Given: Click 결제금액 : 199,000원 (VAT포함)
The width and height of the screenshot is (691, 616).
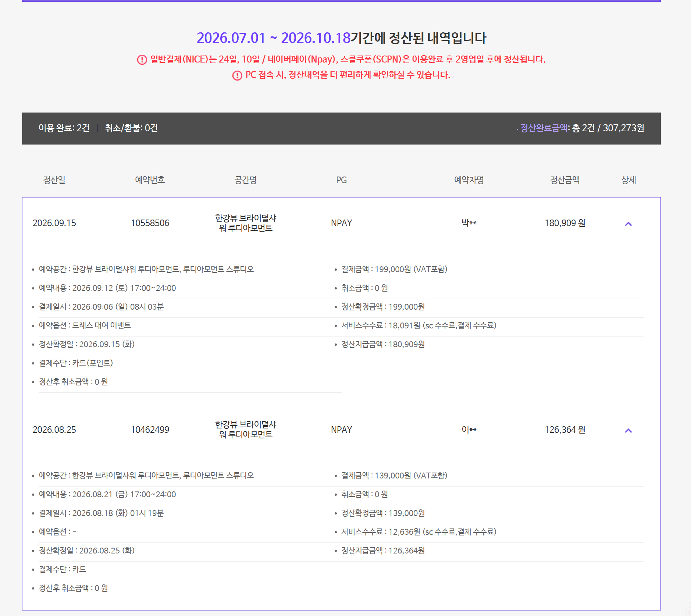Looking at the screenshot, I should point(394,269).
